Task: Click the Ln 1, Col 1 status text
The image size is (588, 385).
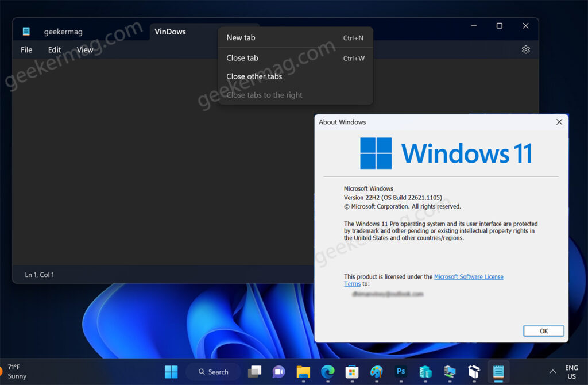Action: point(40,275)
